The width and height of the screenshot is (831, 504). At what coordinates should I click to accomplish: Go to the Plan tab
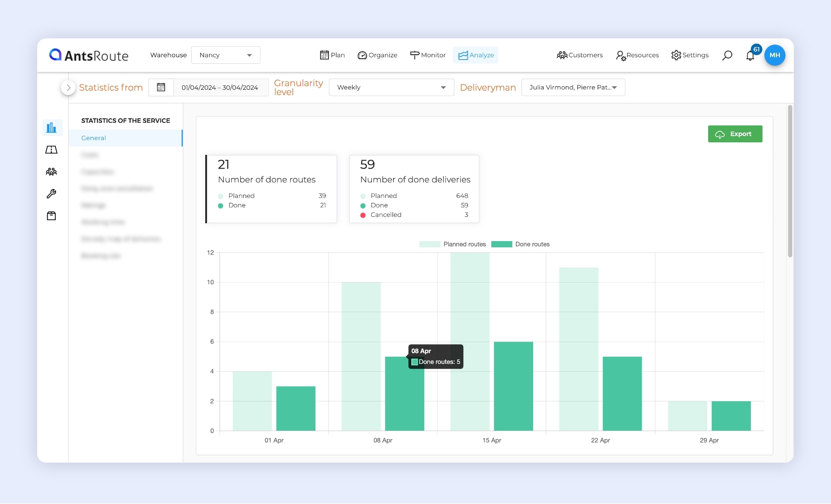332,55
